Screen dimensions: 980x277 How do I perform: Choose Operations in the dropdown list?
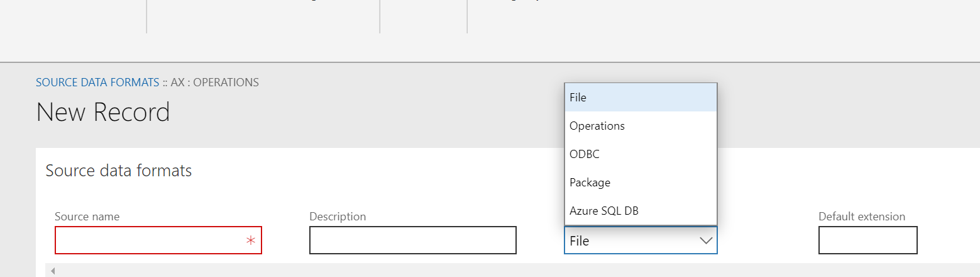coord(641,126)
